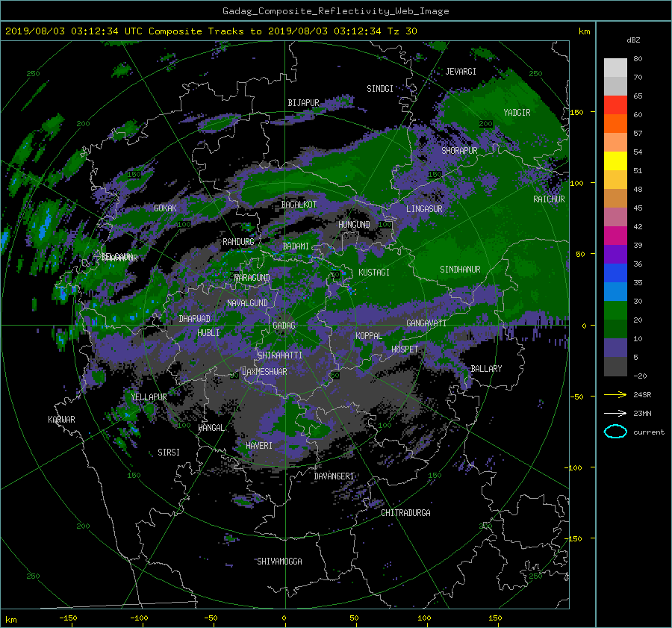
Task: Click the BALLARY city label
Action: pyautogui.click(x=486, y=369)
